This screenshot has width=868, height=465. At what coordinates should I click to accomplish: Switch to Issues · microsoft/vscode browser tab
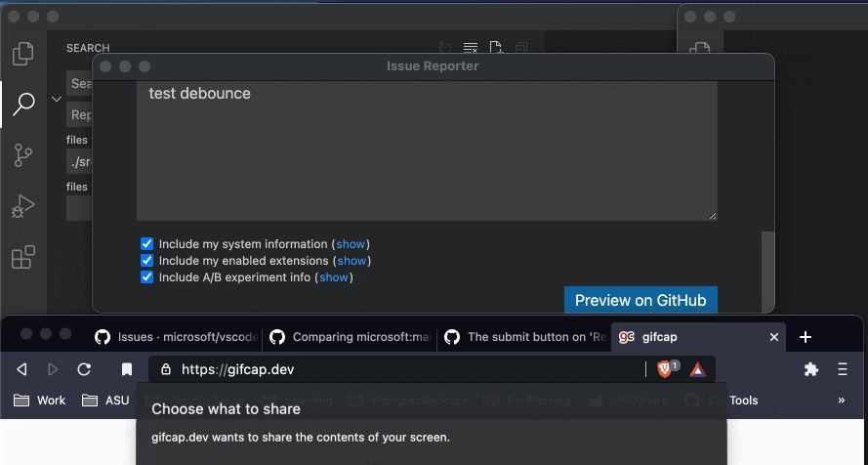pos(175,337)
